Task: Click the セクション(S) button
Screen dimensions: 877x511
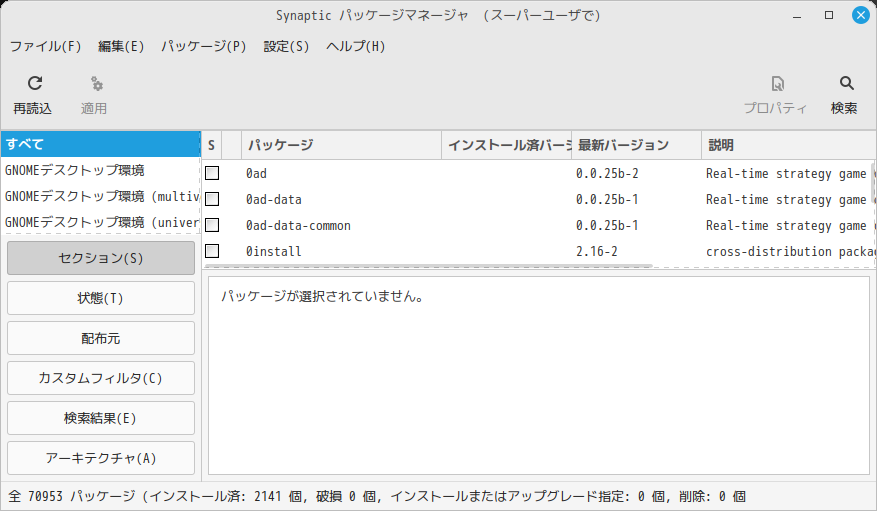Action: (x=101, y=258)
